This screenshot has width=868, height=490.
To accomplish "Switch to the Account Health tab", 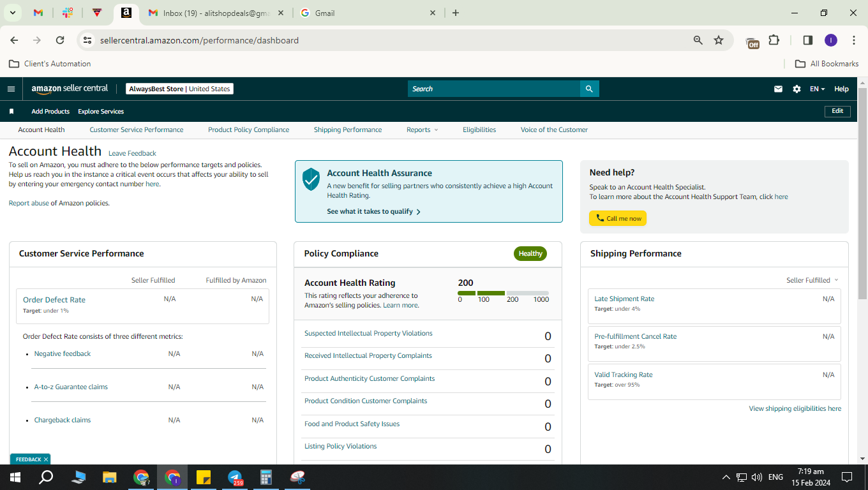I will point(41,130).
